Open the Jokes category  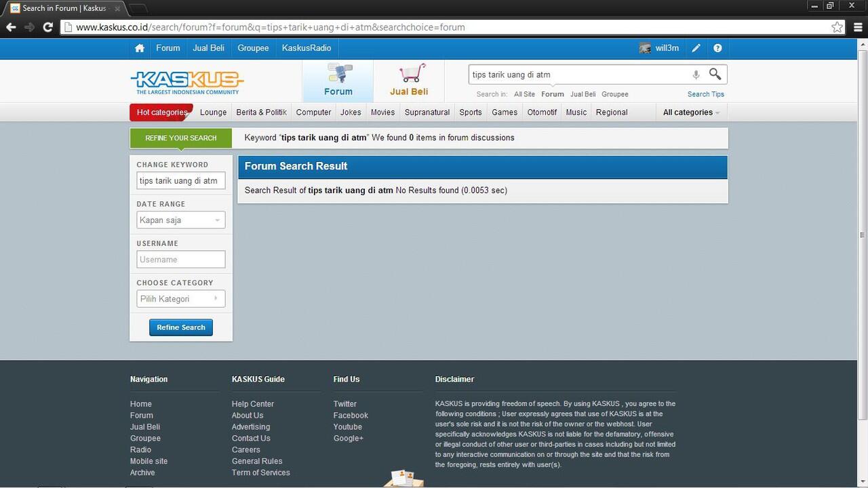coord(351,113)
